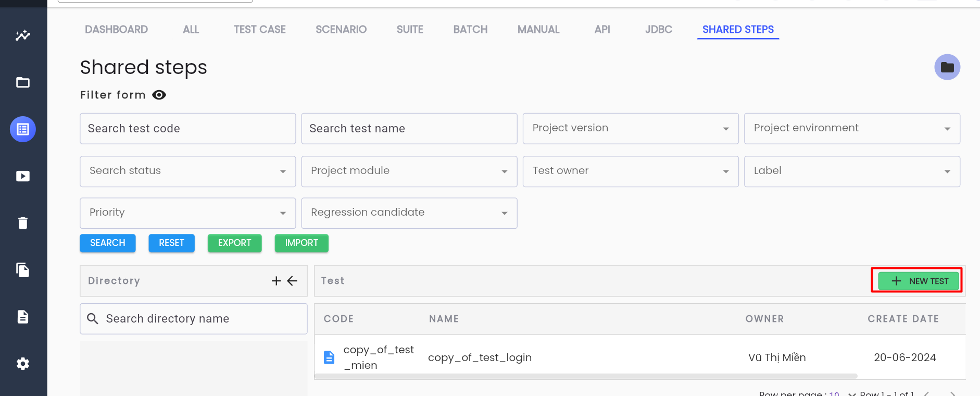Image resolution: width=980 pixels, height=396 pixels.
Task: Toggle Filter form visibility eye icon
Action: pyautogui.click(x=159, y=95)
